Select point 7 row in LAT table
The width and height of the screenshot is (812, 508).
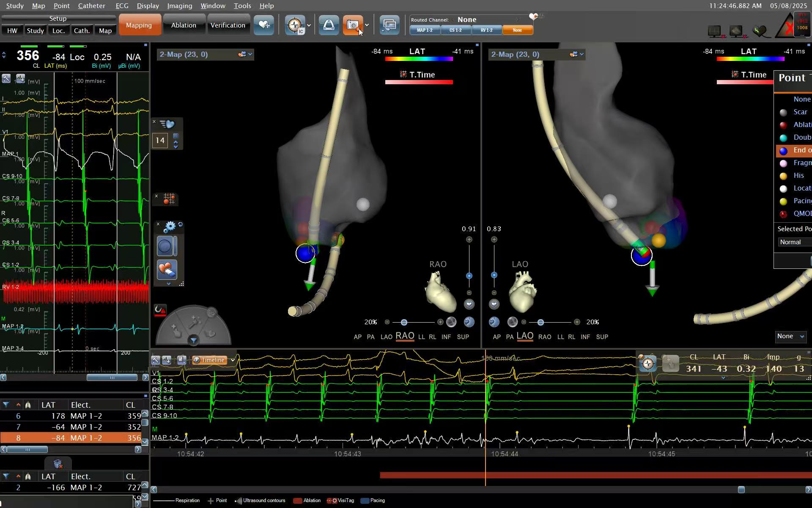click(71, 427)
